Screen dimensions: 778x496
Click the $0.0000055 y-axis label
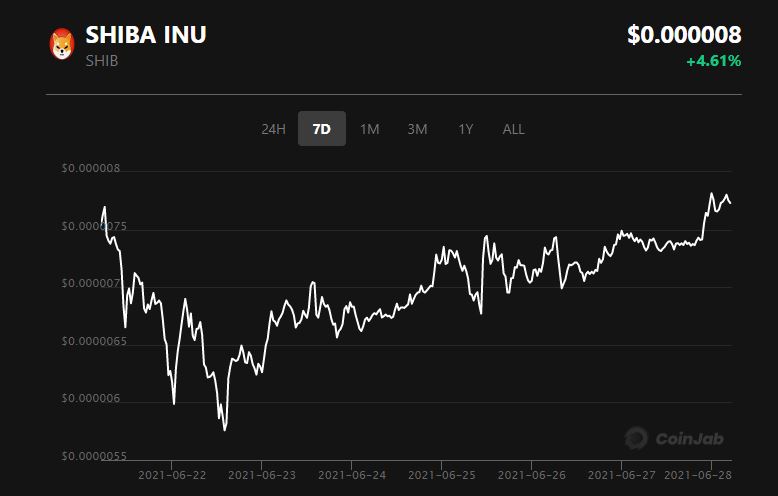point(94,456)
